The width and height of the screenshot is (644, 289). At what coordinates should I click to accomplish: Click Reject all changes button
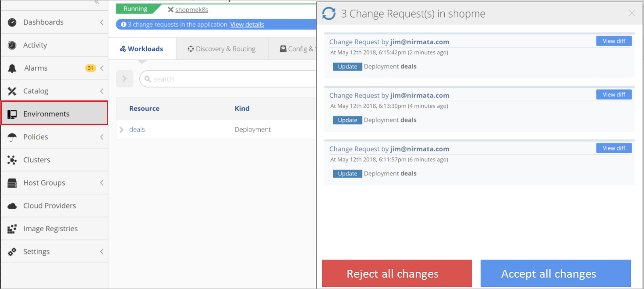[x=397, y=273]
